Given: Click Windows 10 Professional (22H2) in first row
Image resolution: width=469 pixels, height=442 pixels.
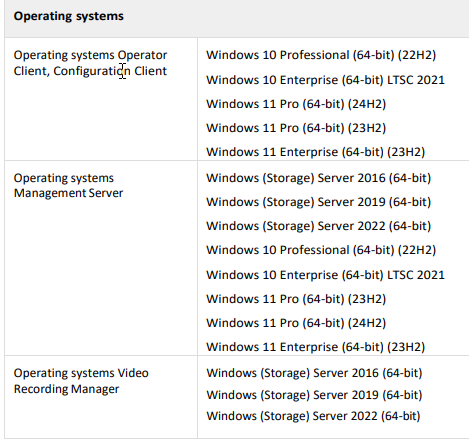Looking at the screenshot, I should click(x=321, y=55).
